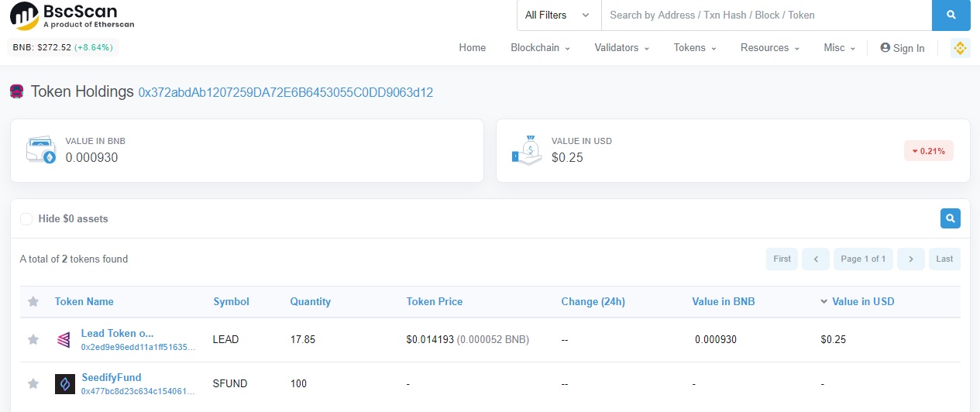This screenshot has width=980, height=412.
Task: Open the wallet address link
Action: (285, 93)
